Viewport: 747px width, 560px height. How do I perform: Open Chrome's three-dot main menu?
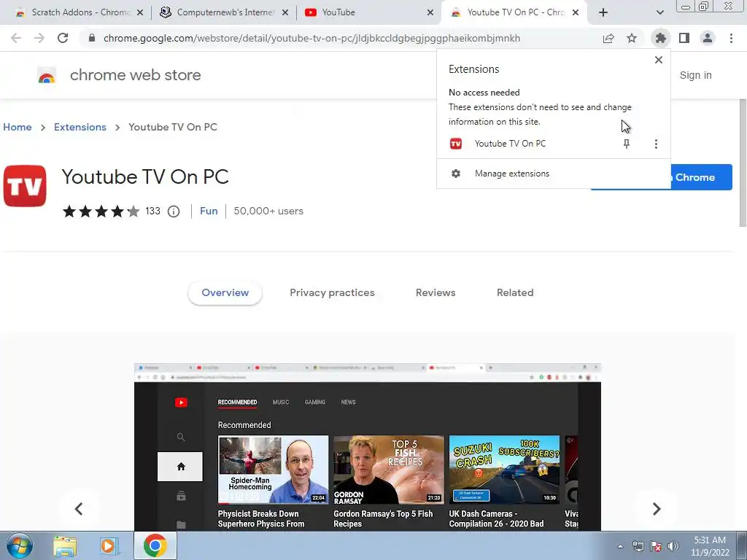tap(731, 38)
